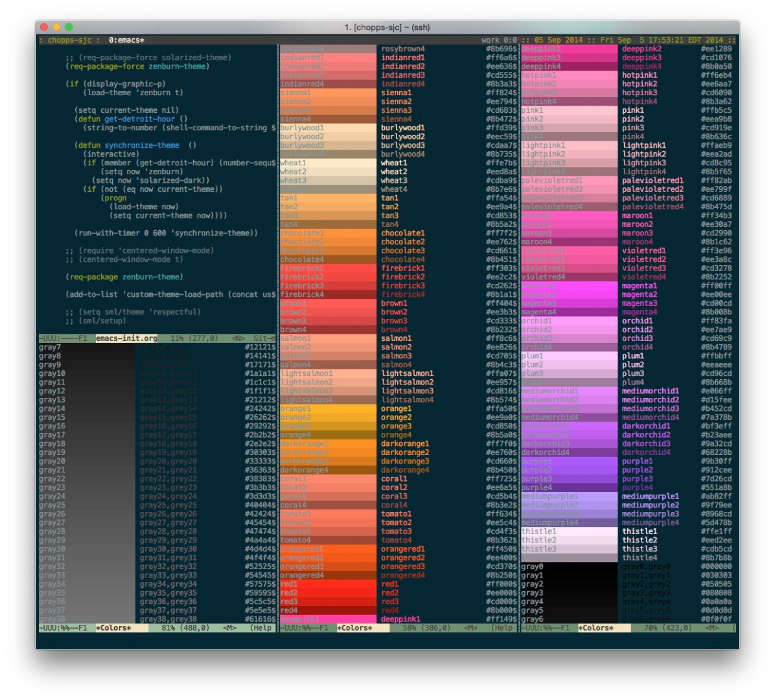Screen dimensions: 775x700
Task: Click the keyword 'progn'
Action: point(115,198)
